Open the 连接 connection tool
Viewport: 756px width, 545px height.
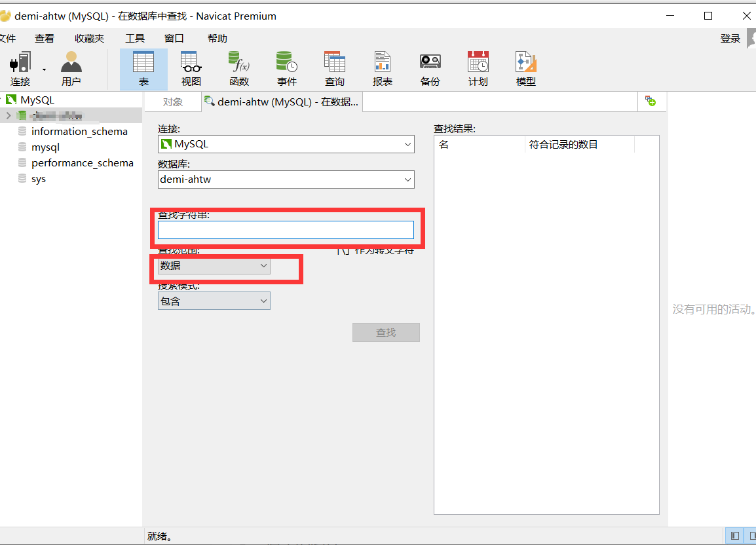[20, 69]
